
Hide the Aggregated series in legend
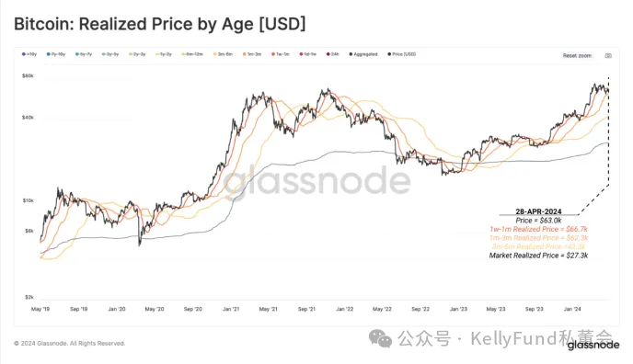click(363, 54)
